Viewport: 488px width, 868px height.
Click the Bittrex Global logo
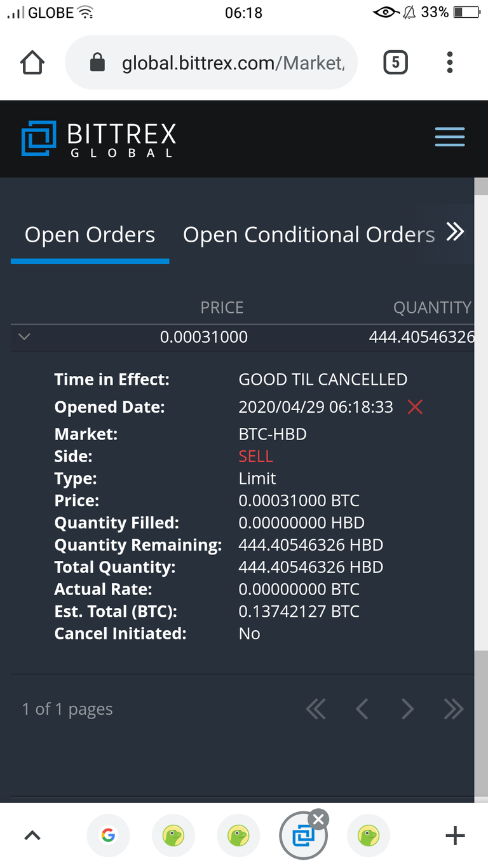(x=98, y=139)
